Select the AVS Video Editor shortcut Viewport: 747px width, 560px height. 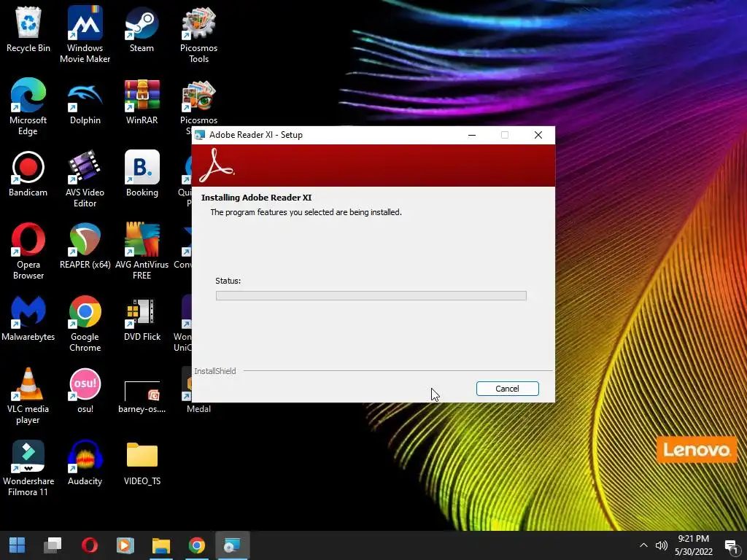(85, 179)
